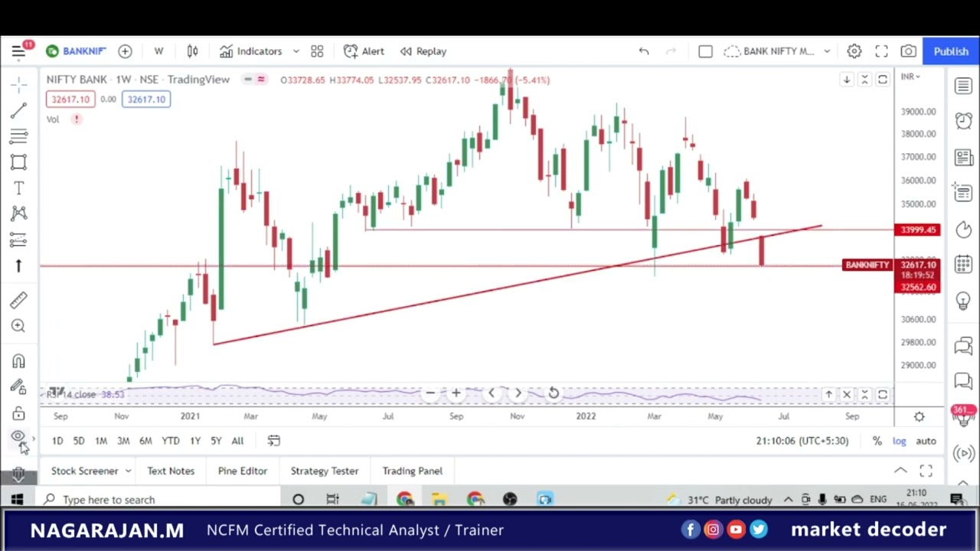Select the Fib retracement tool

[19, 136]
